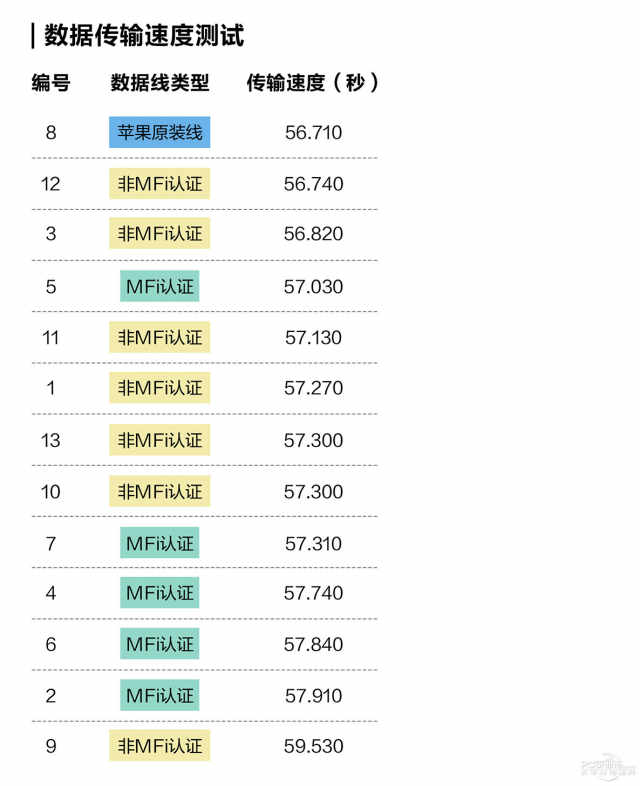Select the speed value 57.910

point(313,696)
